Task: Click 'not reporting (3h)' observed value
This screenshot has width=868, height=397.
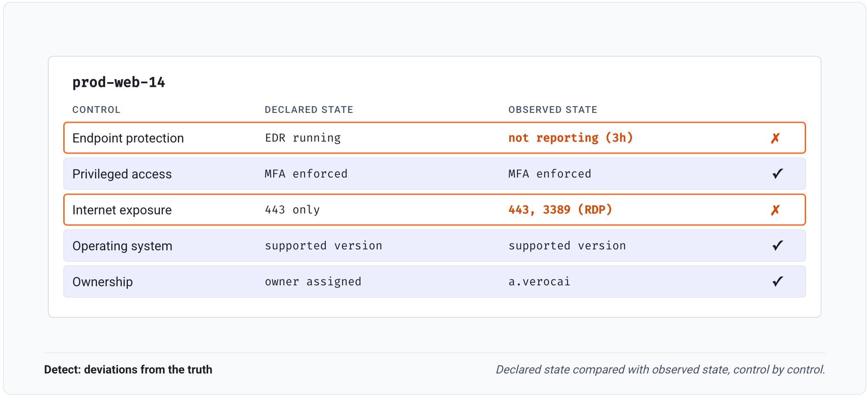Action: 570,138
